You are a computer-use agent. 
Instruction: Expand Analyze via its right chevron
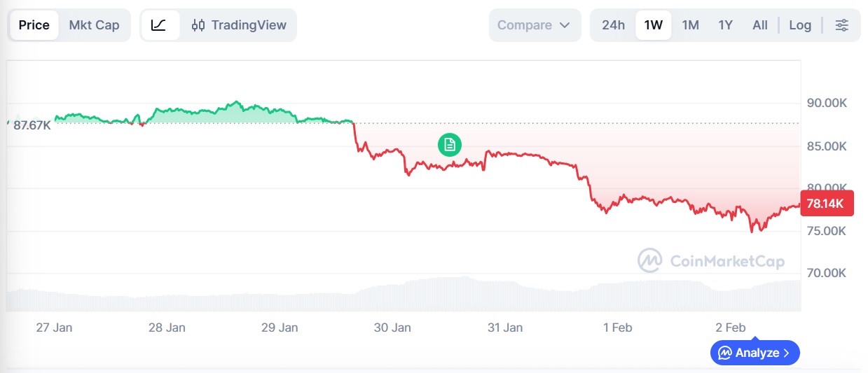(x=787, y=353)
